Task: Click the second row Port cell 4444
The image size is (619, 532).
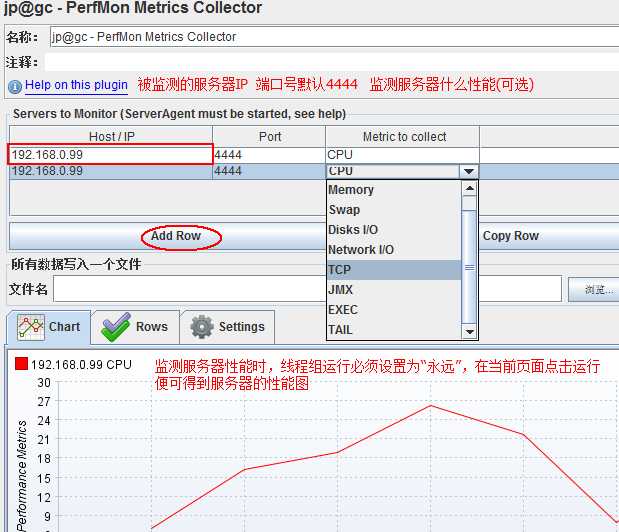Action: pos(269,171)
